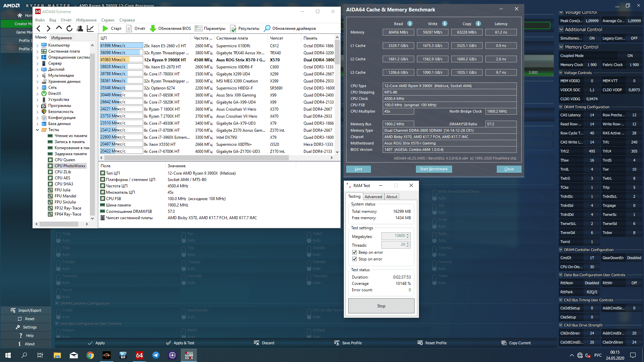644x362 pixels.
Task: Increase Threads value with stepper
Action: pyautogui.click(x=408, y=243)
